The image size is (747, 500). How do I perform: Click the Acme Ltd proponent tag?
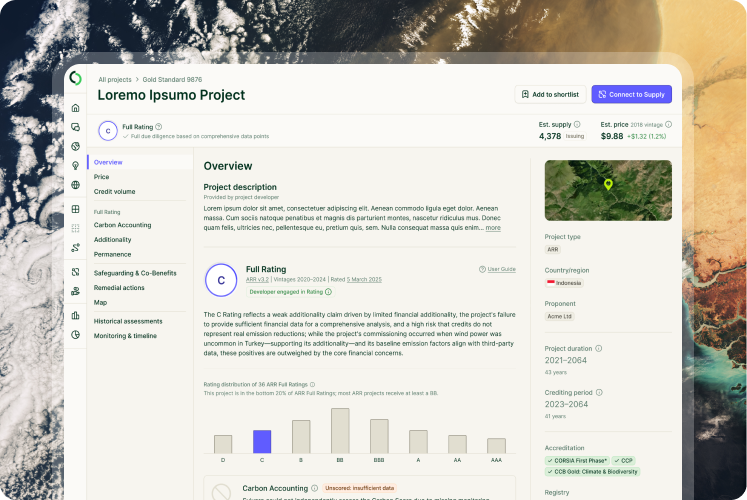tap(559, 316)
